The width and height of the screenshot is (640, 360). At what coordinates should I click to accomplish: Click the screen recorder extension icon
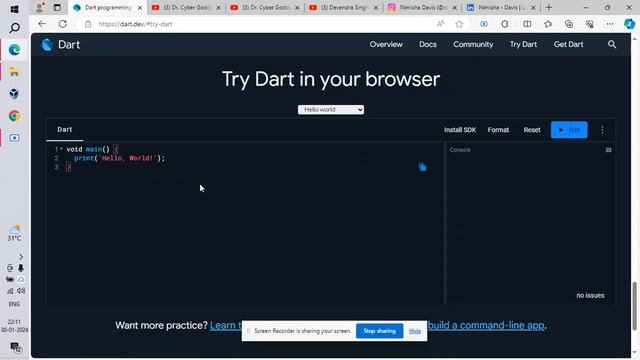484,24
